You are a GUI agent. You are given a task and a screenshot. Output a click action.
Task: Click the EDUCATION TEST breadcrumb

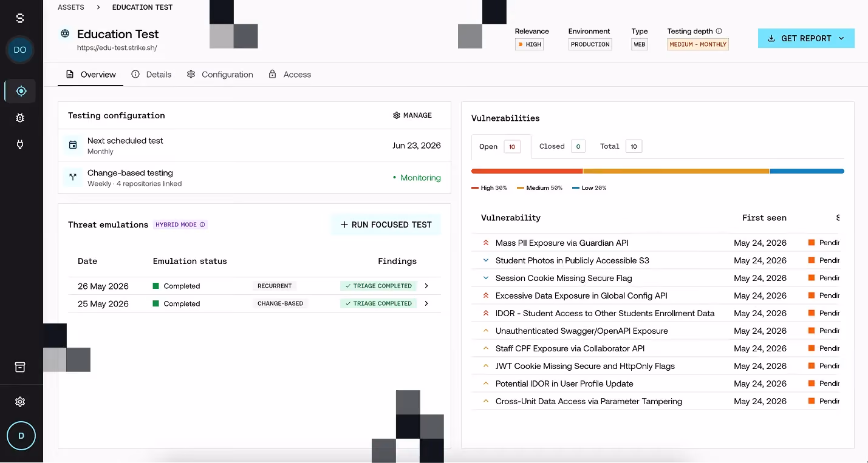tap(142, 7)
